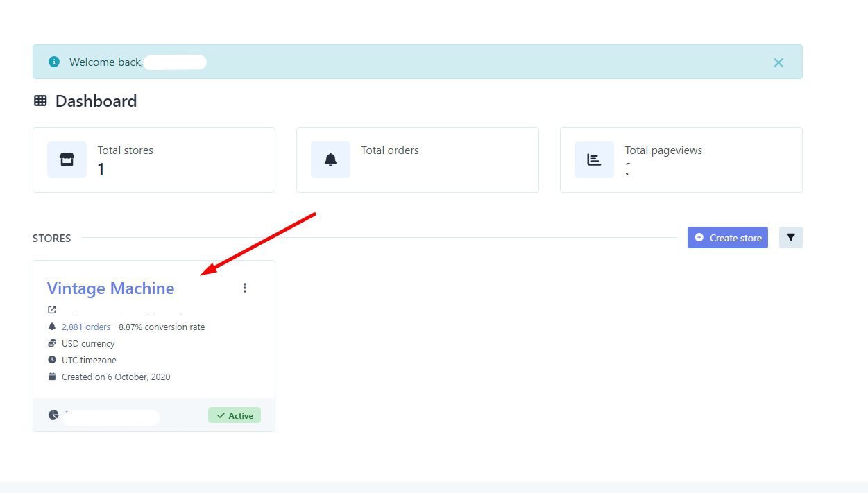Dismiss the Welcome back banner
Viewport: 868px width, 493px height.
pyautogui.click(x=778, y=62)
